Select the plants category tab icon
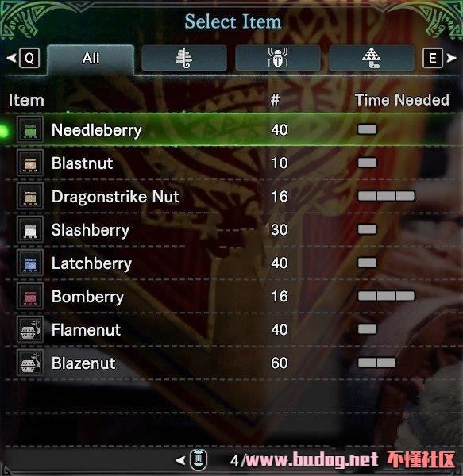The image size is (463, 476). (x=183, y=58)
